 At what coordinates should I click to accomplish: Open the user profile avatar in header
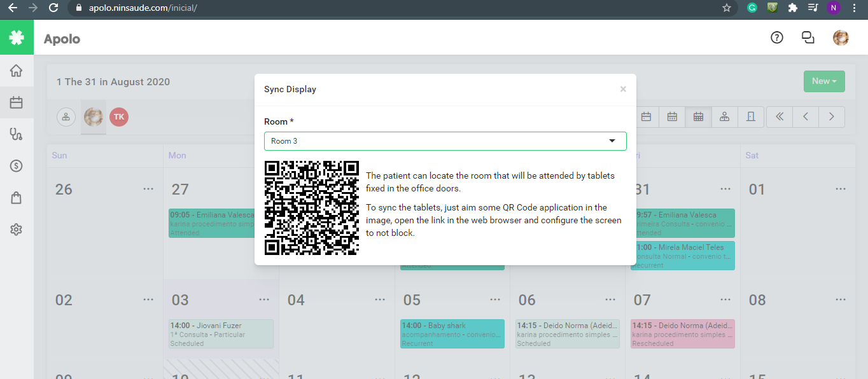(x=841, y=38)
